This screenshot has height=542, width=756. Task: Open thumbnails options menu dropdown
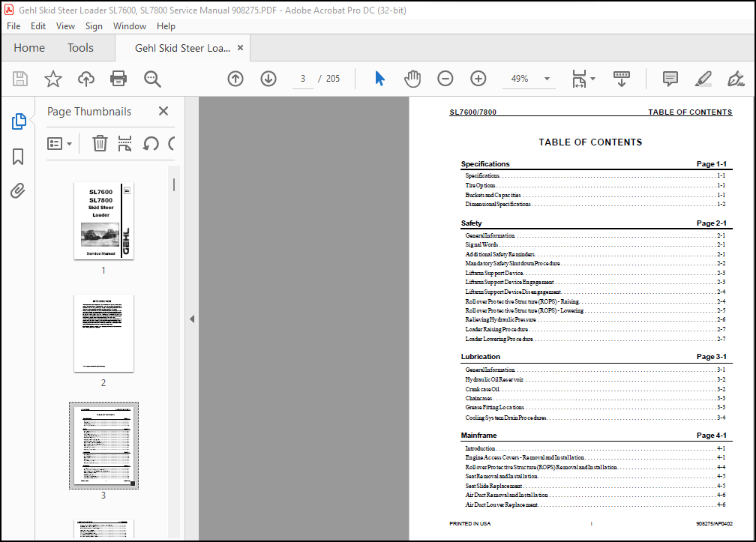(x=59, y=144)
